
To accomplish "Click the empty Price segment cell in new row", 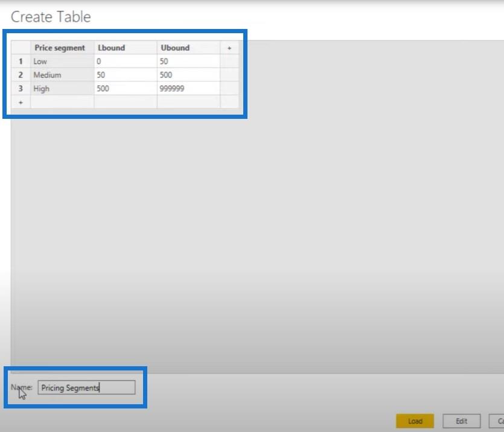I will pos(62,102).
